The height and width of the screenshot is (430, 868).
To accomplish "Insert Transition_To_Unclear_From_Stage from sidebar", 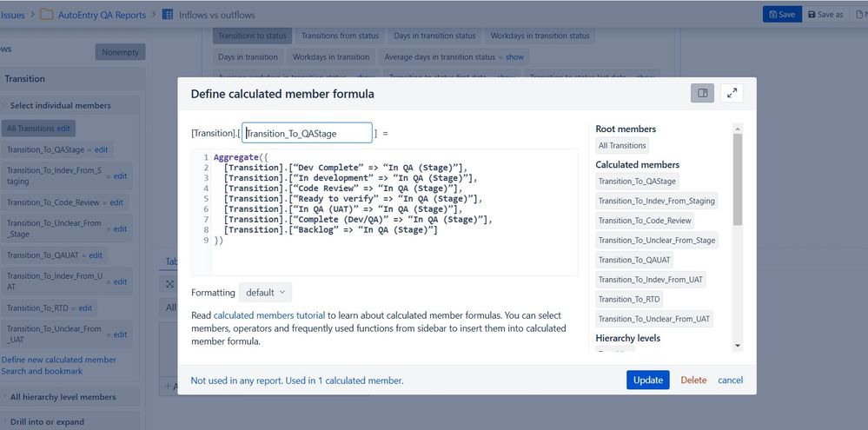I will (x=657, y=240).
